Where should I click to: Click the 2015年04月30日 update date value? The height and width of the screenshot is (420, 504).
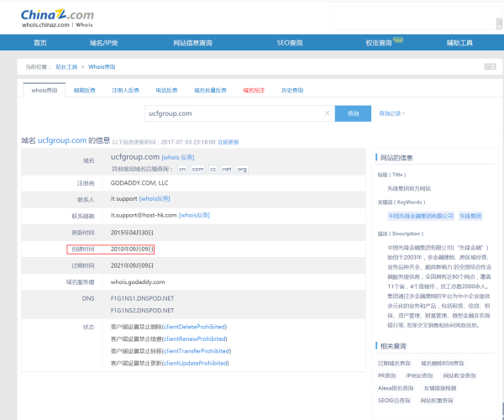pos(132,233)
